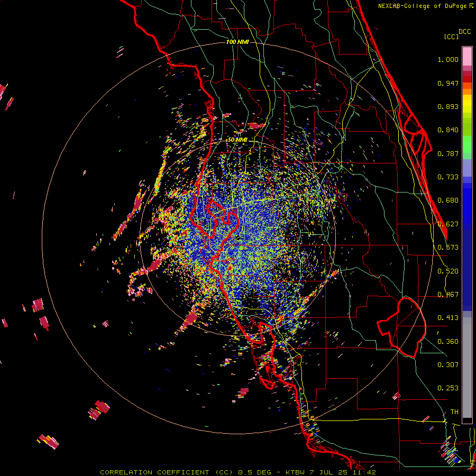The image size is (476, 476).
Task: Click the 0.947 scale value
Action: point(448,83)
